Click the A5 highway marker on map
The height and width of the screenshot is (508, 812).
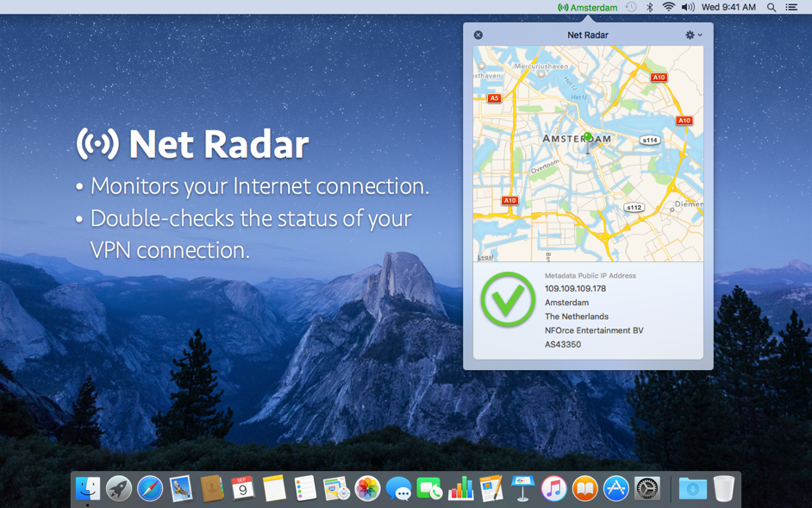coord(494,98)
